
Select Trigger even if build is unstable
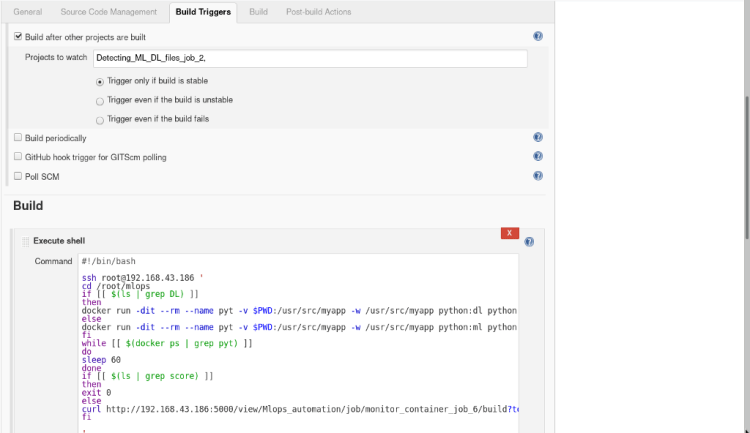99,100
